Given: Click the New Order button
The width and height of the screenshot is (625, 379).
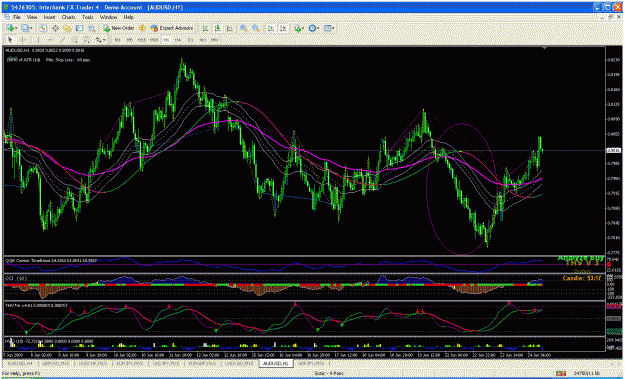Looking at the screenshot, I should click(x=119, y=28).
